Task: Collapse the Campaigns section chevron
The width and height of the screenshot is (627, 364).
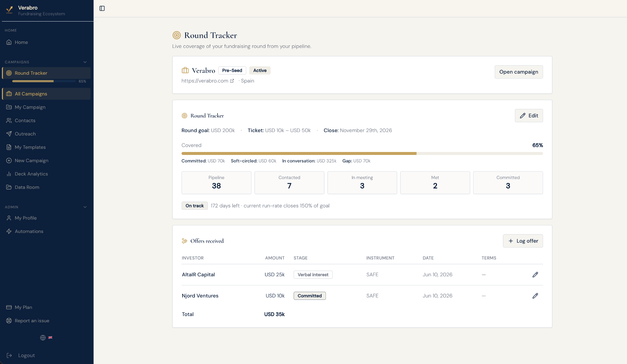Action: pyautogui.click(x=85, y=62)
